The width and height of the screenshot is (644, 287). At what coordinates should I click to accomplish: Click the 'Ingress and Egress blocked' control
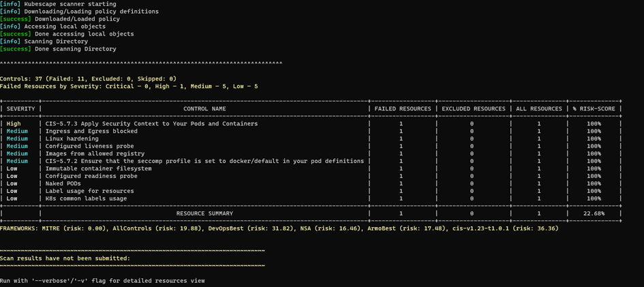click(91, 131)
